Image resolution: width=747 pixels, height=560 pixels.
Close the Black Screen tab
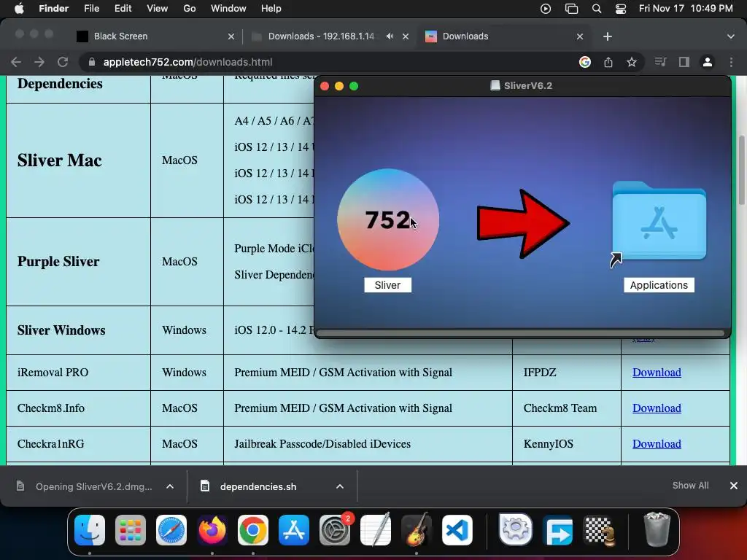(231, 36)
